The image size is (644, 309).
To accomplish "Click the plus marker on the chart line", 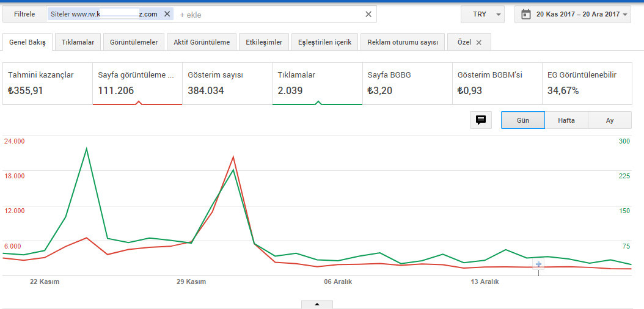I will [538, 264].
